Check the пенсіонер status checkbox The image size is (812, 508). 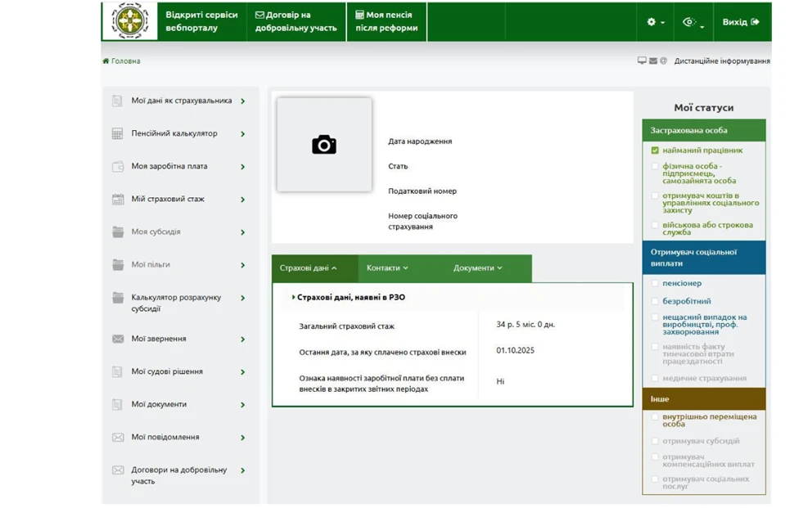(x=655, y=284)
